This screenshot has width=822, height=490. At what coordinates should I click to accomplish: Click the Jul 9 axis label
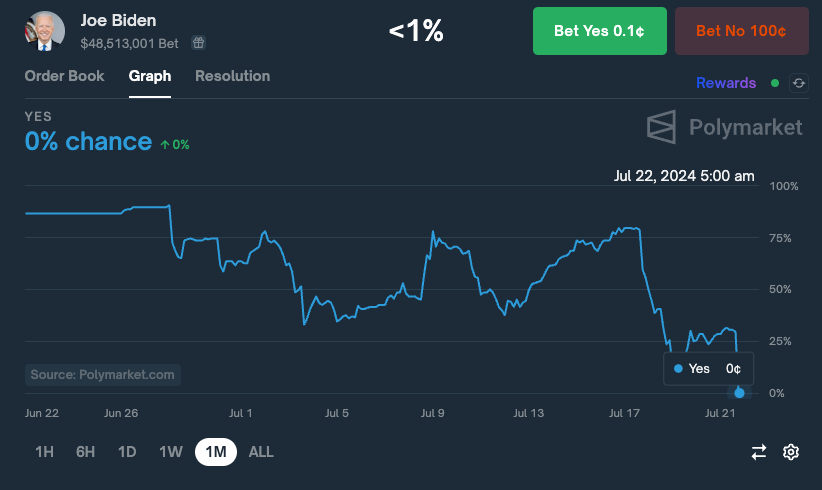point(432,413)
